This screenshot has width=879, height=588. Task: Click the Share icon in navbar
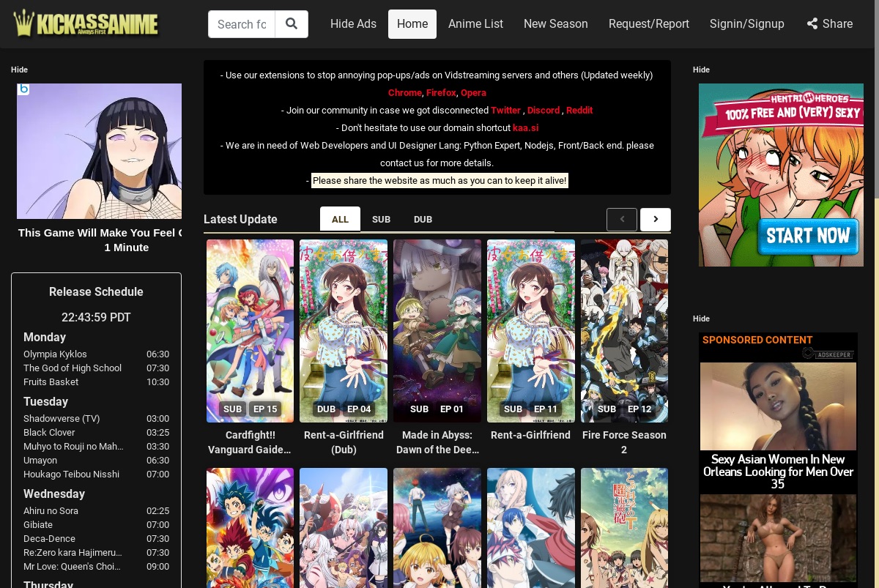(812, 24)
